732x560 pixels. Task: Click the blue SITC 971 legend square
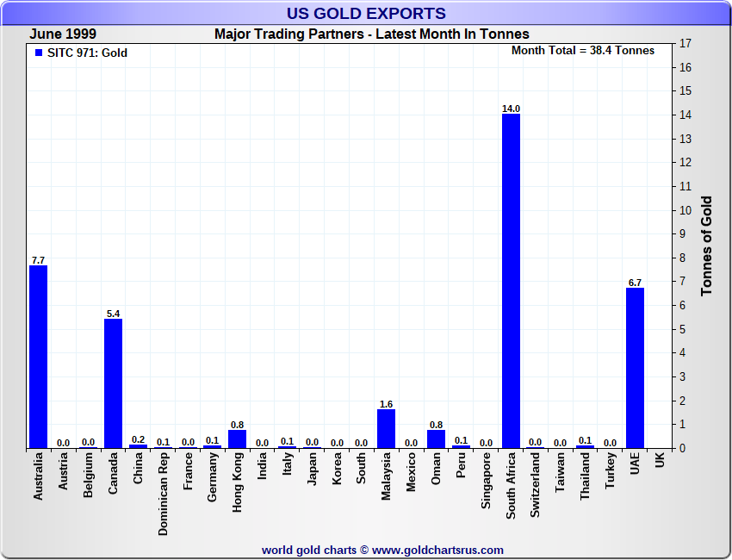39,53
